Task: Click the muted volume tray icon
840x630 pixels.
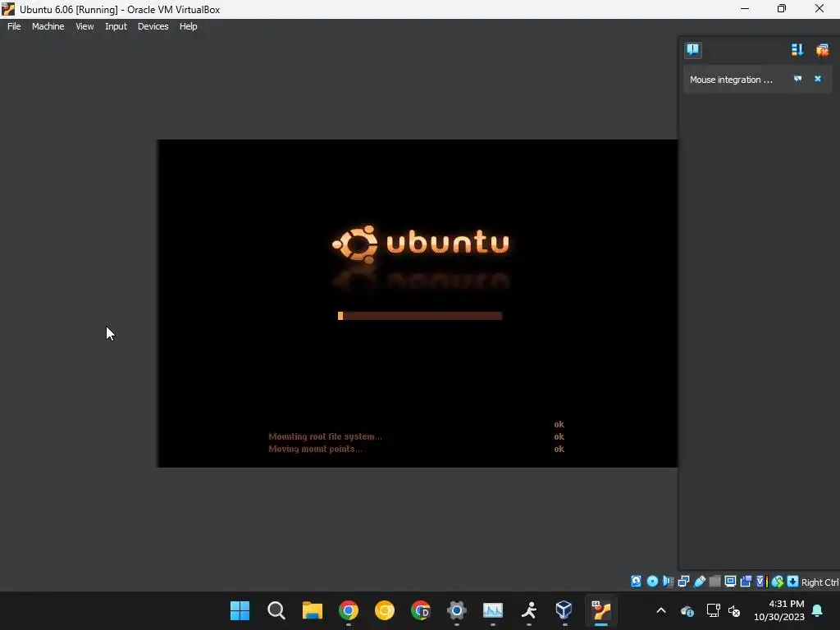Action: [x=734, y=610]
